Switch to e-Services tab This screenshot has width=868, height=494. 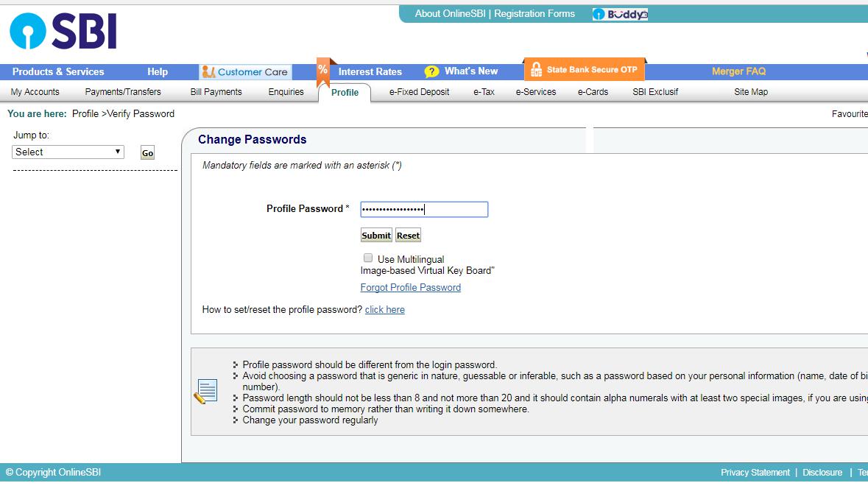pos(536,92)
